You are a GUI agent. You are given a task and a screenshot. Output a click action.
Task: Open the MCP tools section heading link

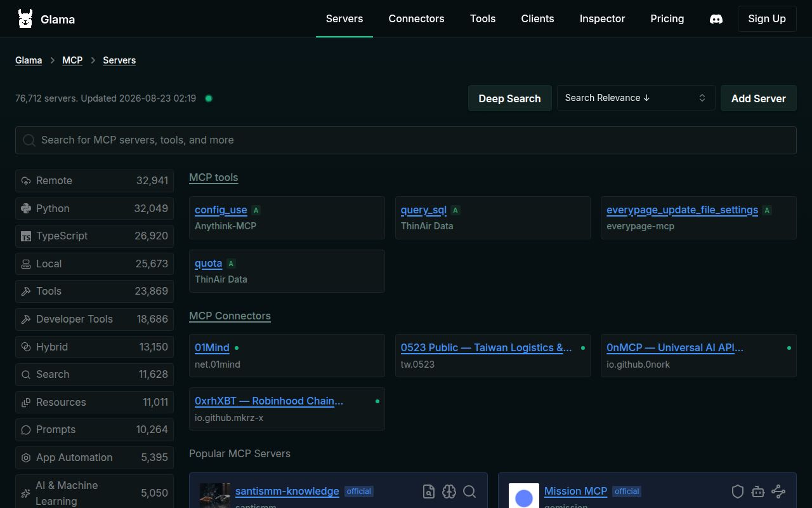[x=213, y=178]
